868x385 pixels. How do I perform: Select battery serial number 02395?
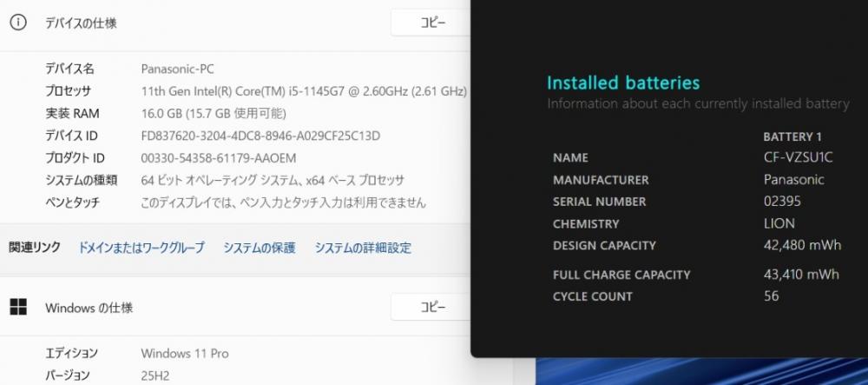[782, 202]
